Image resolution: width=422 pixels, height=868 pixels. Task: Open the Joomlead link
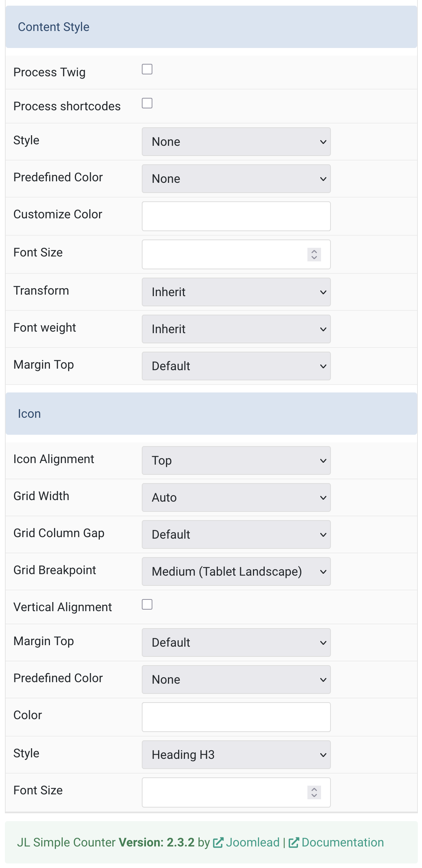click(x=253, y=843)
